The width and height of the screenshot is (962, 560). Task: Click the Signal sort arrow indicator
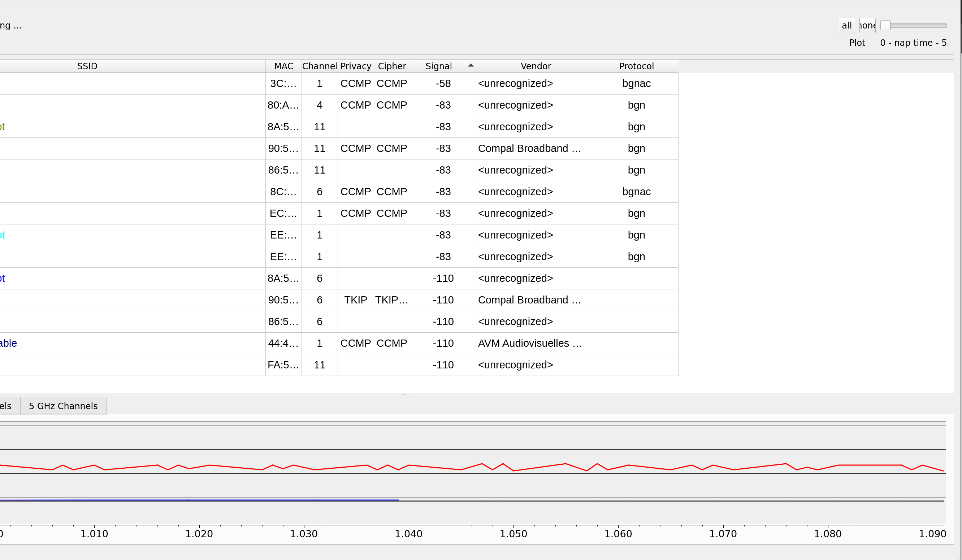click(x=471, y=66)
